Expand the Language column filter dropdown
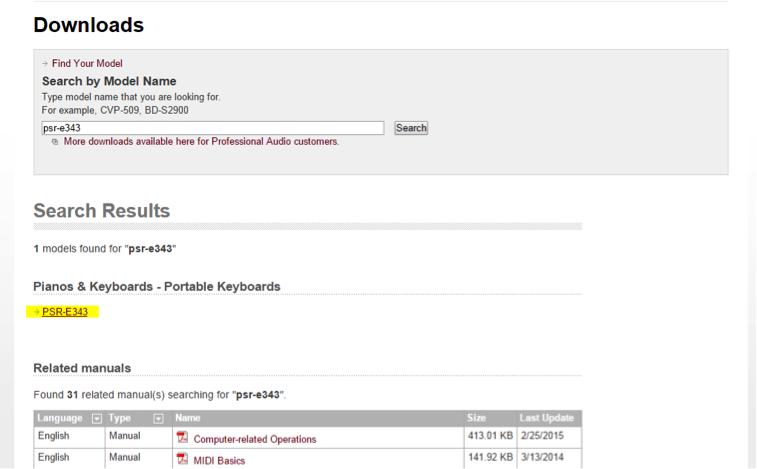757x469 pixels. tap(97, 418)
